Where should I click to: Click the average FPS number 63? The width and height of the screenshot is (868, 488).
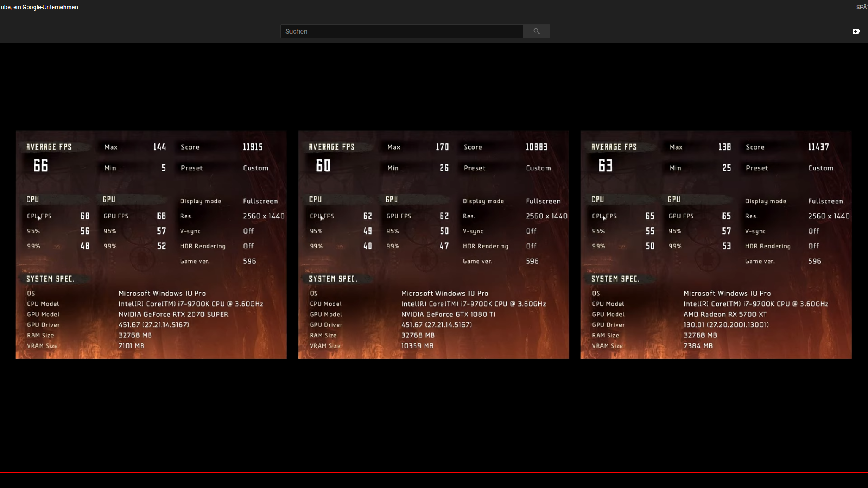pyautogui.click(x=606, y=165)
